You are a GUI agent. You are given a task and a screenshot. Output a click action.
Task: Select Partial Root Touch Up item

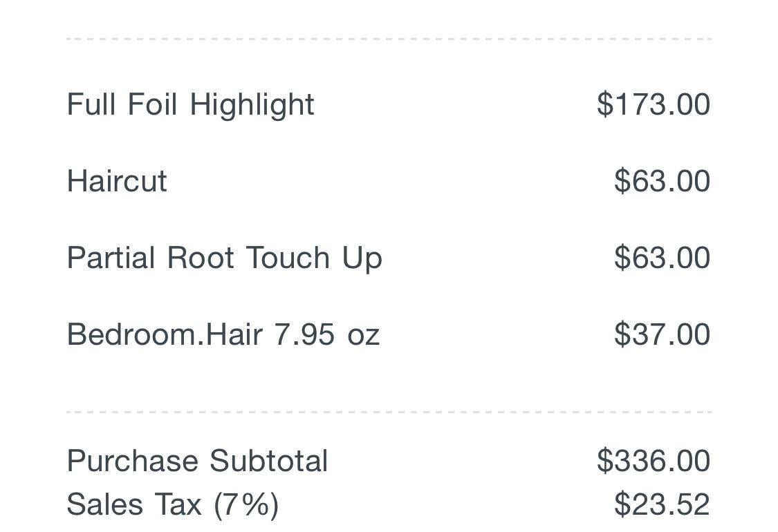point(225,258)
